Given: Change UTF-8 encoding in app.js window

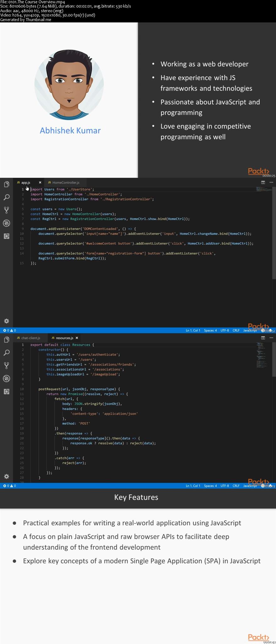Looking at the screenshot, I should click(225, 330).
